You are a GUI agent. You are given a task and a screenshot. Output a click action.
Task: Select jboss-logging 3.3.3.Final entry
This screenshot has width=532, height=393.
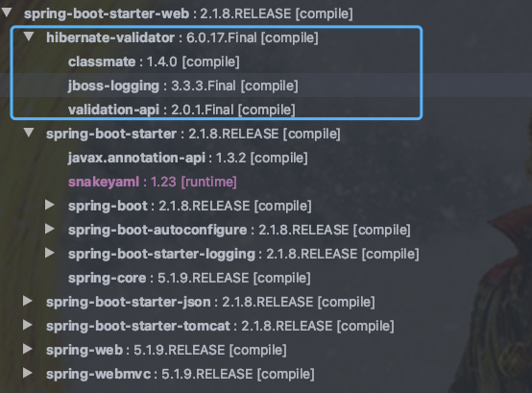[182, 86]
